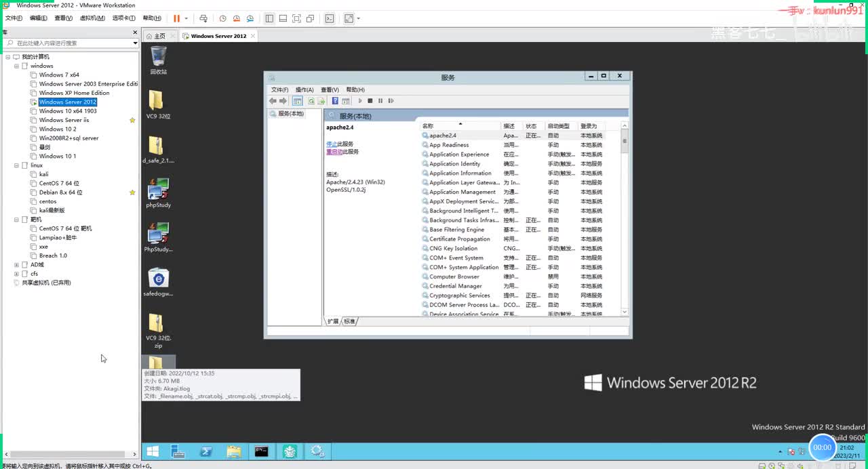Click the VC9 32位 folder desktop icon
The width and height of the screenshot is (868, 469).
tap(158, 105)
